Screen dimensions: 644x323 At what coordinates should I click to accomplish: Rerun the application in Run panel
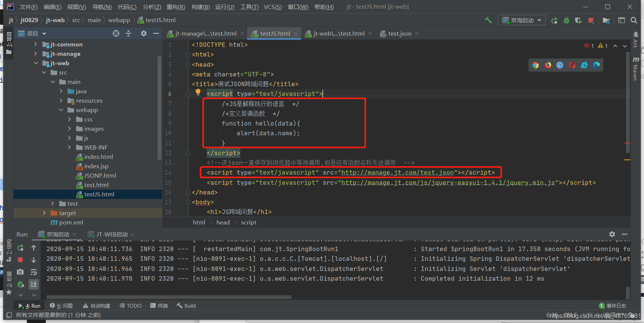click(21, 248)
